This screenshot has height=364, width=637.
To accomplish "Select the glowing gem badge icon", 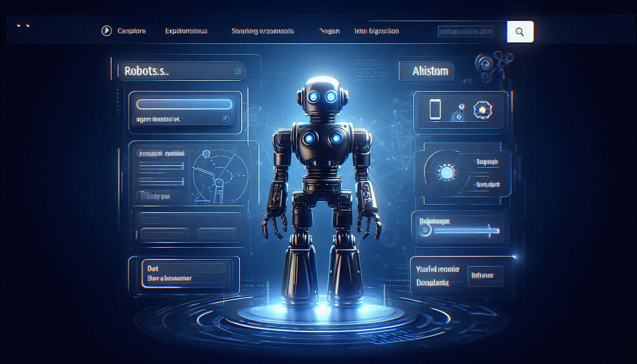I will [x=483, y=110].
